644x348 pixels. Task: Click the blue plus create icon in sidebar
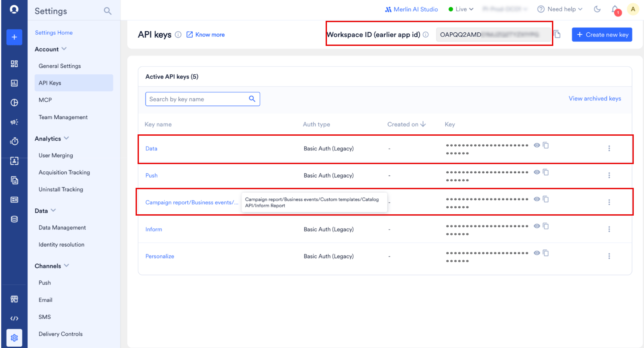click(x=14, y=37)
